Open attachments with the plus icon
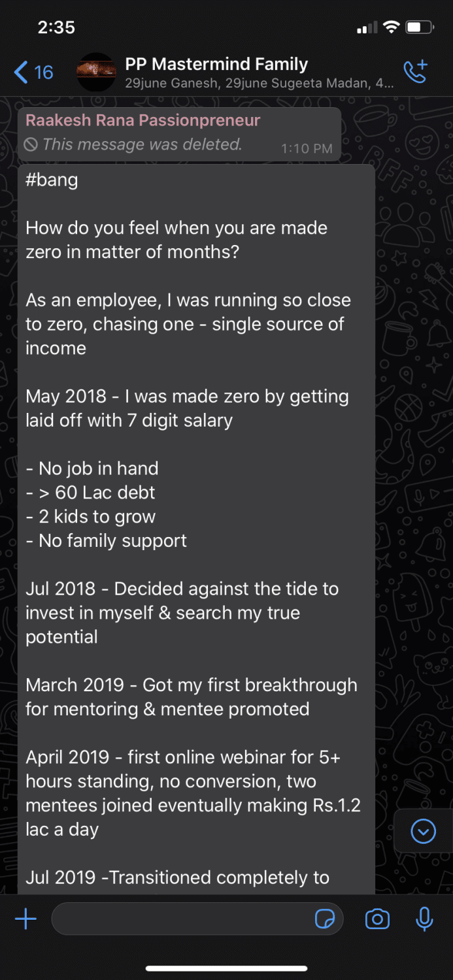Viewport: 453px width, 980px height. click(25, 919)
